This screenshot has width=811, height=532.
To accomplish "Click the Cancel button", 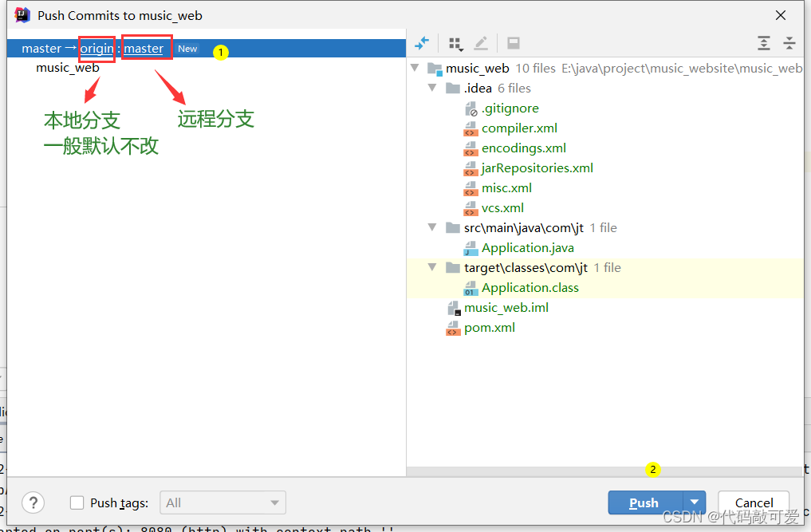I will [754, 502].
